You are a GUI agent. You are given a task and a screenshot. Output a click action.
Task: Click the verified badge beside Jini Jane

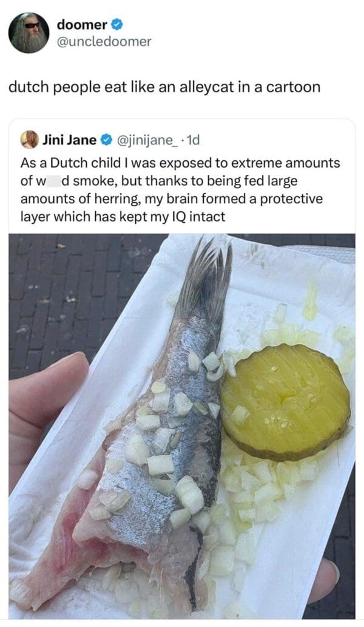(106, 140)
